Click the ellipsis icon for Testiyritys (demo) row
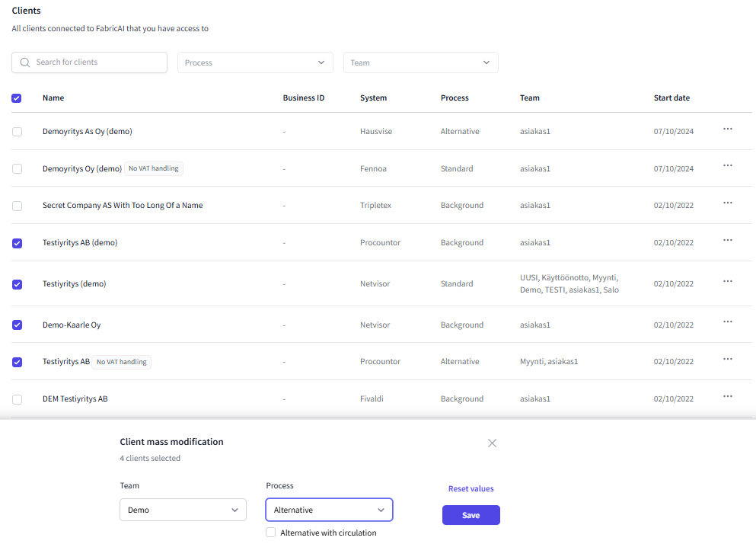The height and width of the screenshot is (544, 756). pyautogui.click(x=727, y=281)
